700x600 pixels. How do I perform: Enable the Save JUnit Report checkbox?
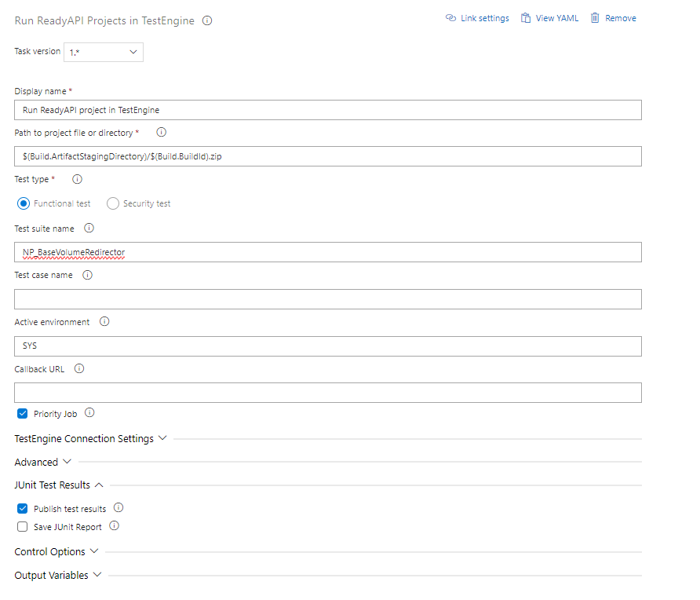coord(23,527)
